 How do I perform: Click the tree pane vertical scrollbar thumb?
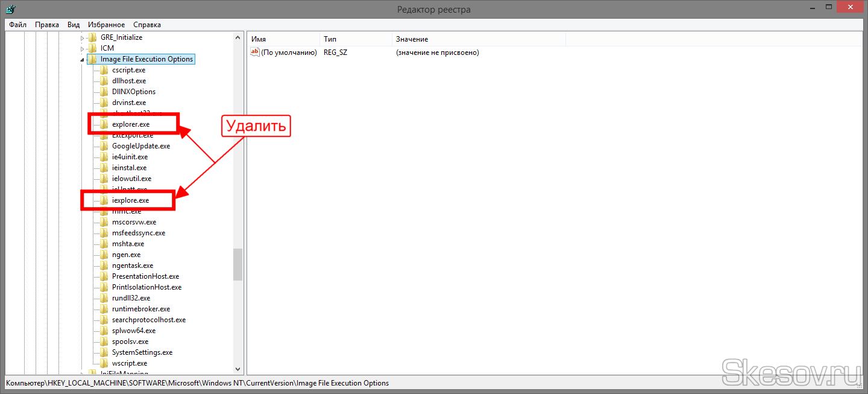pyautogui.click(x=238, y=264)
